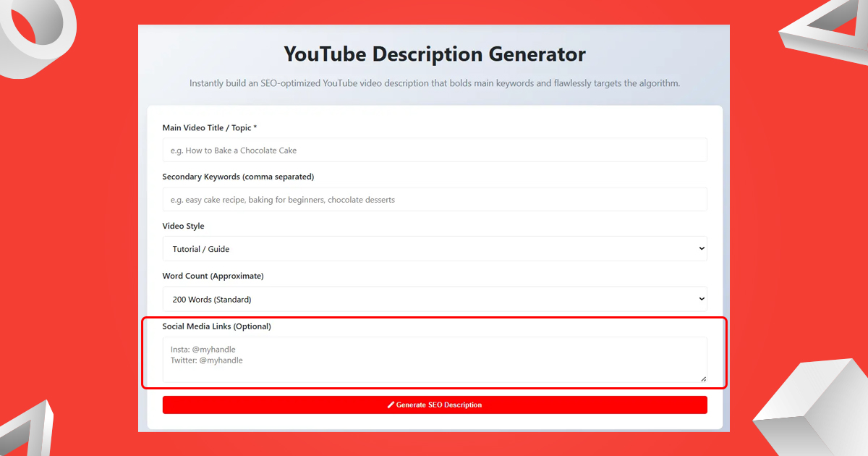
Task: Click the Main Video Title / Topic label
Action: click(210, 127)
